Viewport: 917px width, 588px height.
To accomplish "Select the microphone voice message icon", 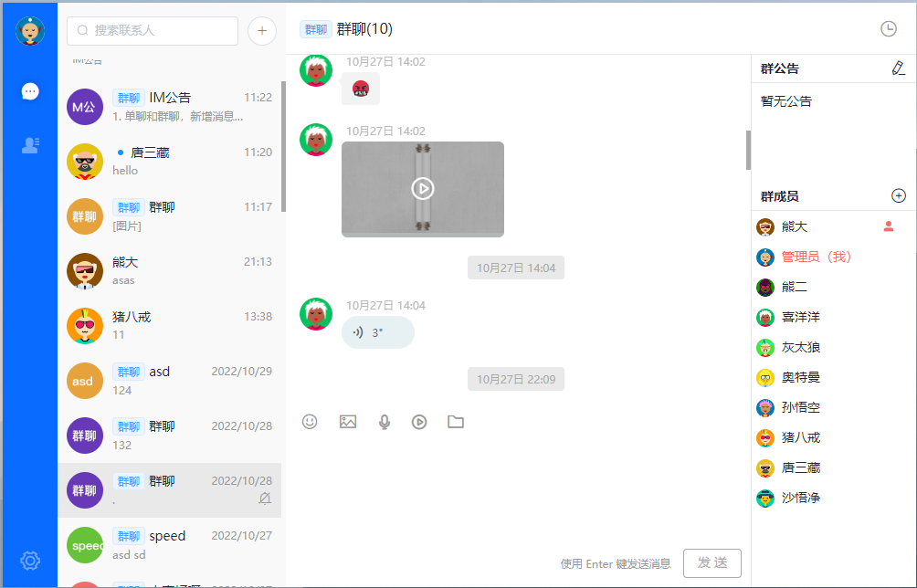I will pos(384,422).
